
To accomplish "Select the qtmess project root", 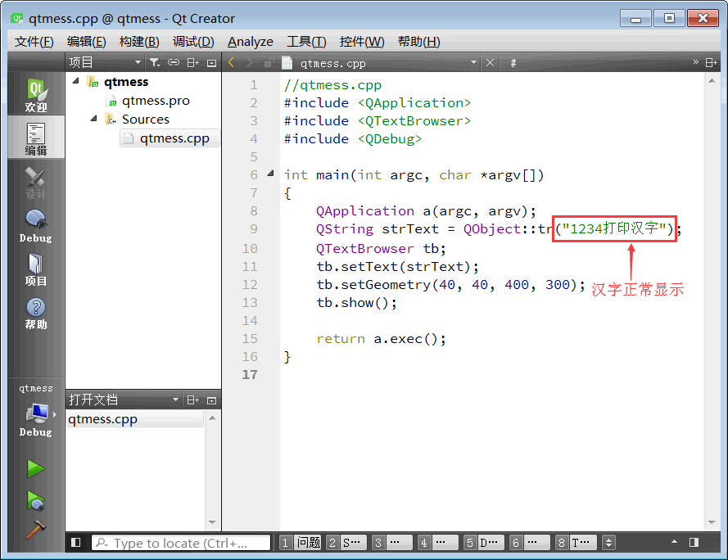I will [x=126, y=82].
